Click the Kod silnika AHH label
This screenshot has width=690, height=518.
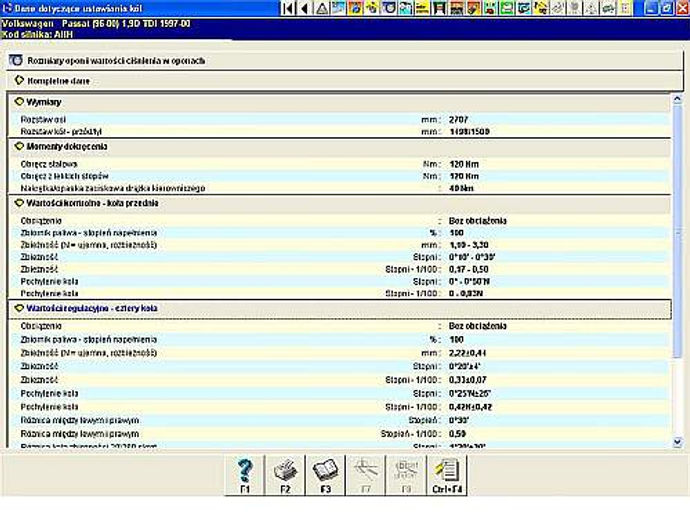pyautogui.click(x=37, y=34)
